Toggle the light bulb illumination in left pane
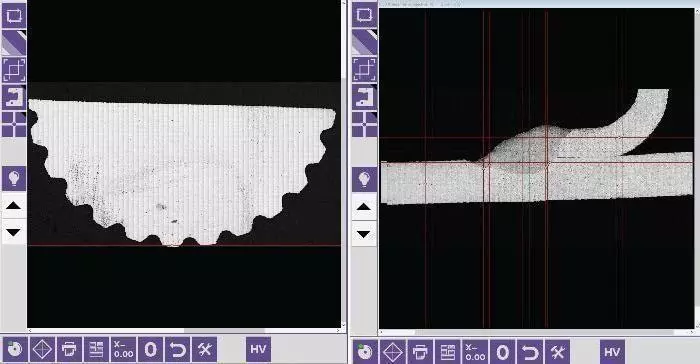 point(14,179)
